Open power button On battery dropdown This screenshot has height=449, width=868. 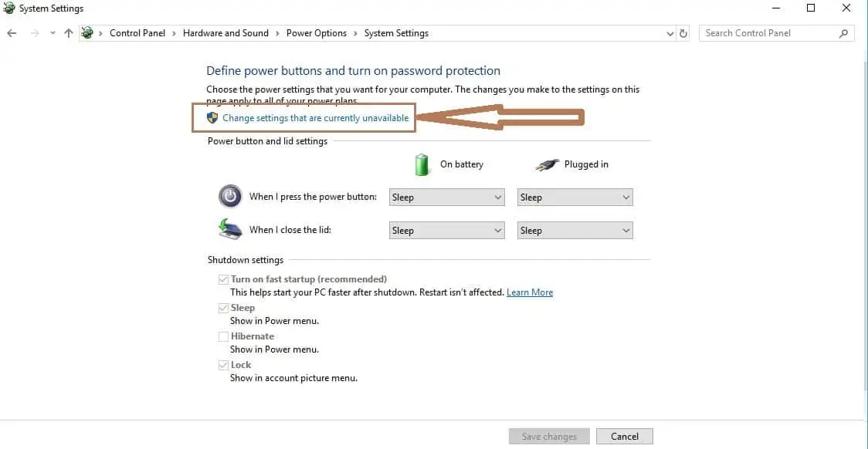point(446,197)
